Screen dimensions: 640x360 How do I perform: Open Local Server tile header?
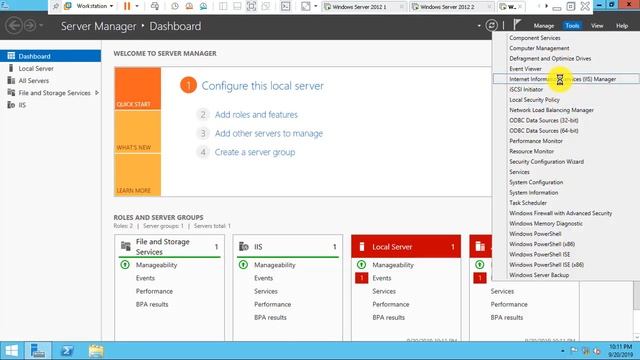pyautogui.click(x=406, y=247)
